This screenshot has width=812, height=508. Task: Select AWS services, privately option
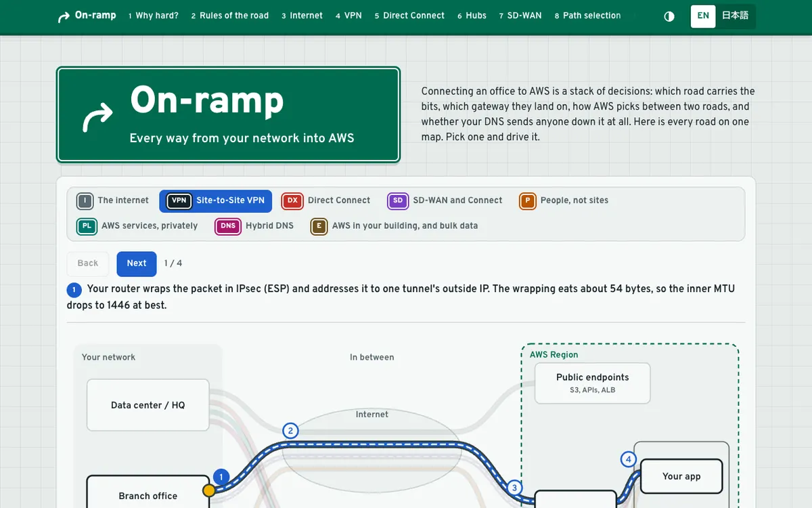tap(137, 226)
